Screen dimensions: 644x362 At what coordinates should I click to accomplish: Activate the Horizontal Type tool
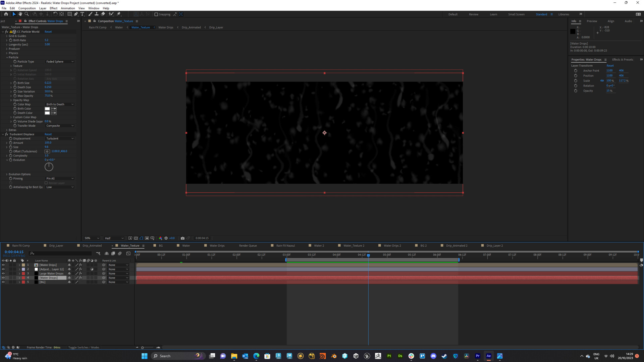click(83, 14)
